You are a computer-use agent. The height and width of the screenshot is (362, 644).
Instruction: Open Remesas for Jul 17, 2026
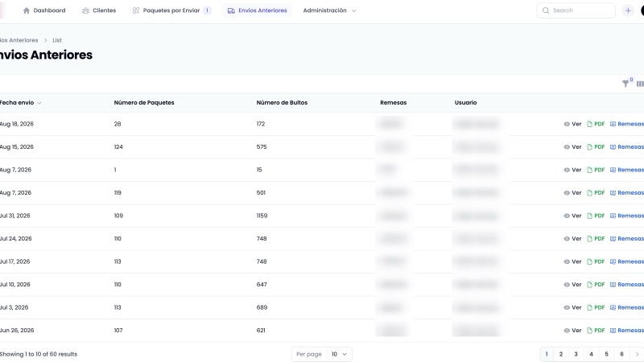click(627, 262)
